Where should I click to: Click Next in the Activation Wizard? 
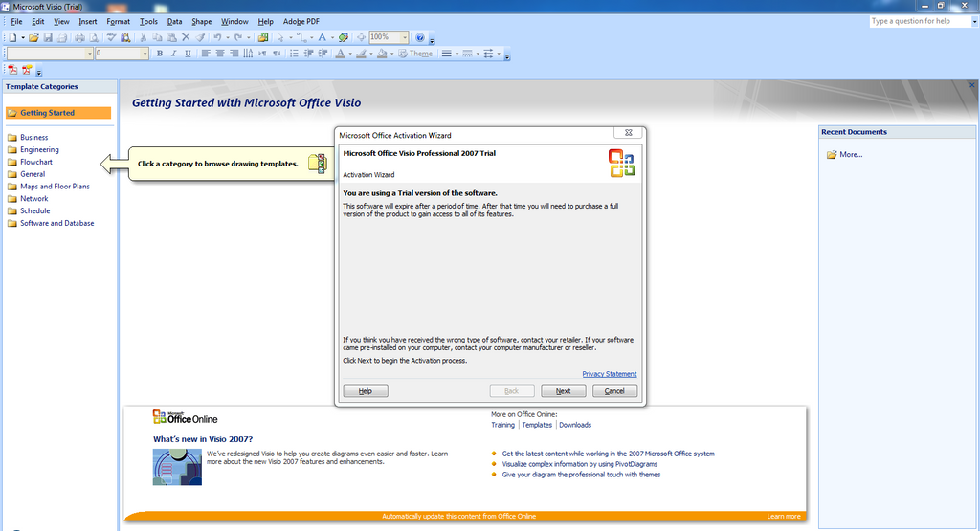tap(563, 391)
